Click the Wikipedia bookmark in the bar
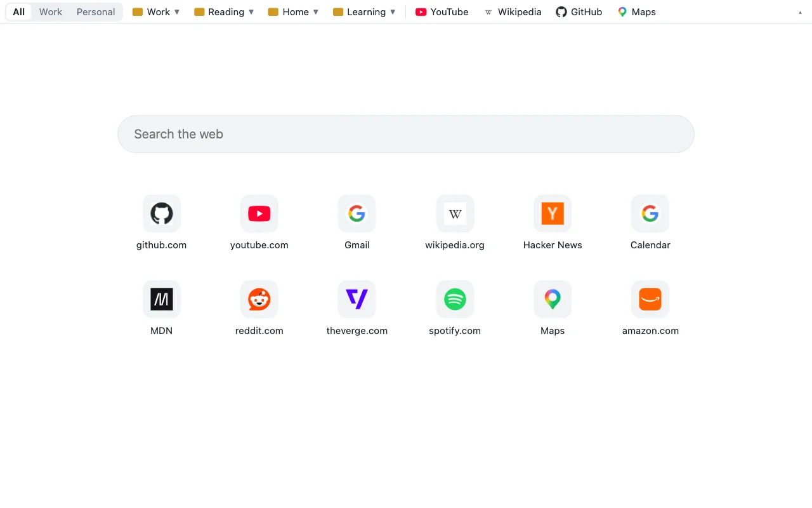The image size is (812, 508). click(x=513, y=12)
